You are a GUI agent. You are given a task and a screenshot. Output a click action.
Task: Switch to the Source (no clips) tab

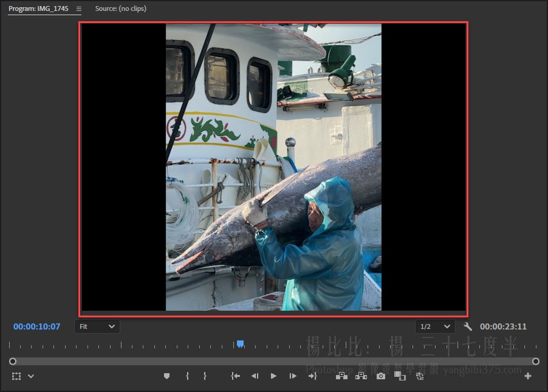point(120,8)
